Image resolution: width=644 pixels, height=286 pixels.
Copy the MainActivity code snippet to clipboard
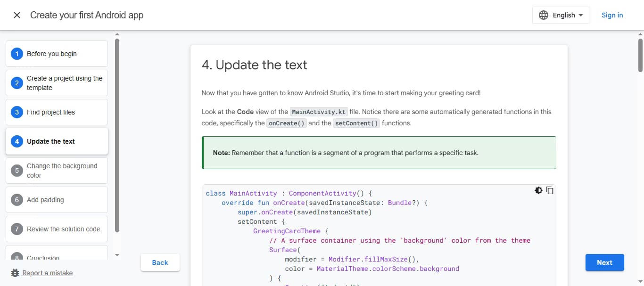click(x=550, y=190)
